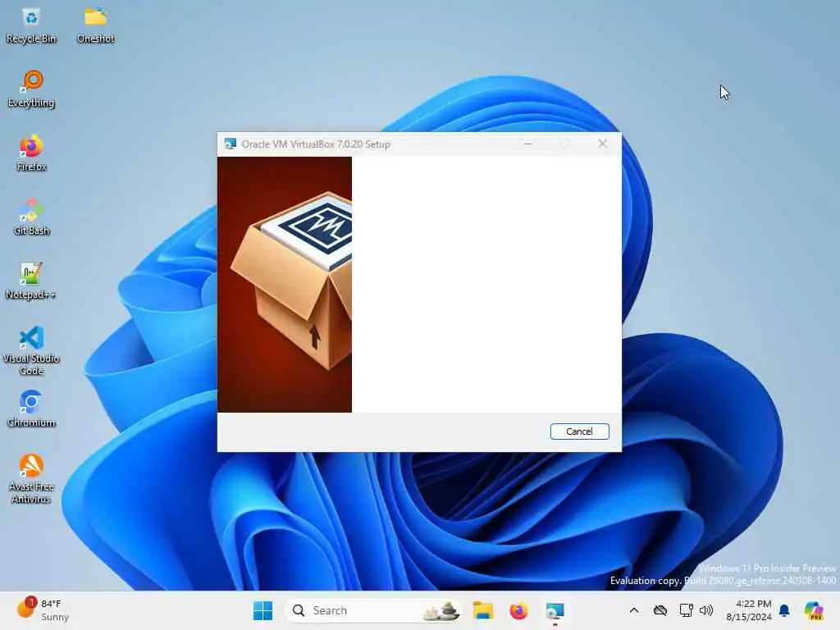Open the Windows Start menu
840x630 pixels.
click(262, 610)
